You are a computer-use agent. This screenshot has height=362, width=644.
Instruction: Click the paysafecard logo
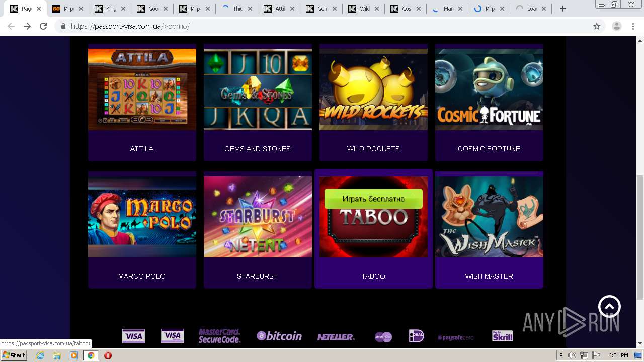coord(456,337)
